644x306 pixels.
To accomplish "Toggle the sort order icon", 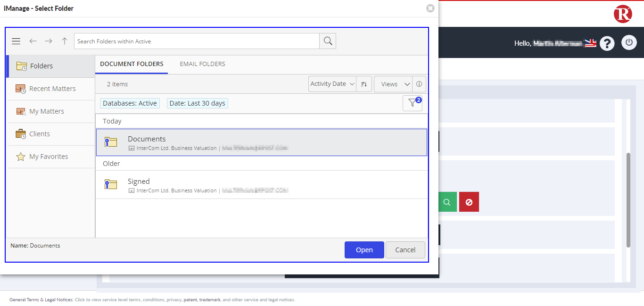I will [x=364, y=84].
